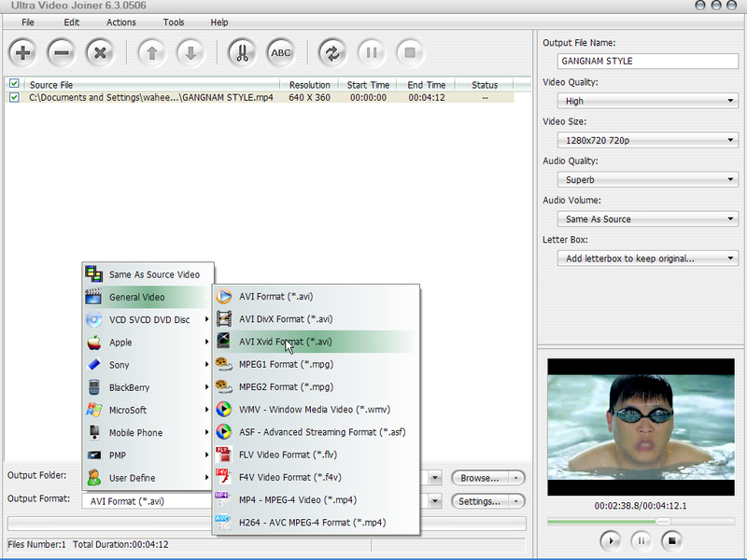Click the Clear all X icon
The width and height of the screenshot is (747, 560).
coord(100,52)
